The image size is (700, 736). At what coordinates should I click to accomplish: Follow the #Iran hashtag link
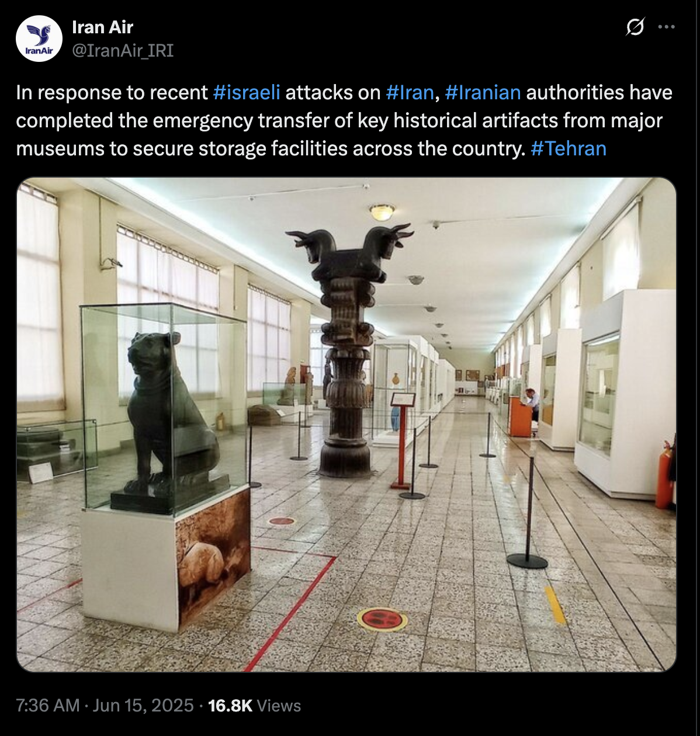tap(410, 92)
